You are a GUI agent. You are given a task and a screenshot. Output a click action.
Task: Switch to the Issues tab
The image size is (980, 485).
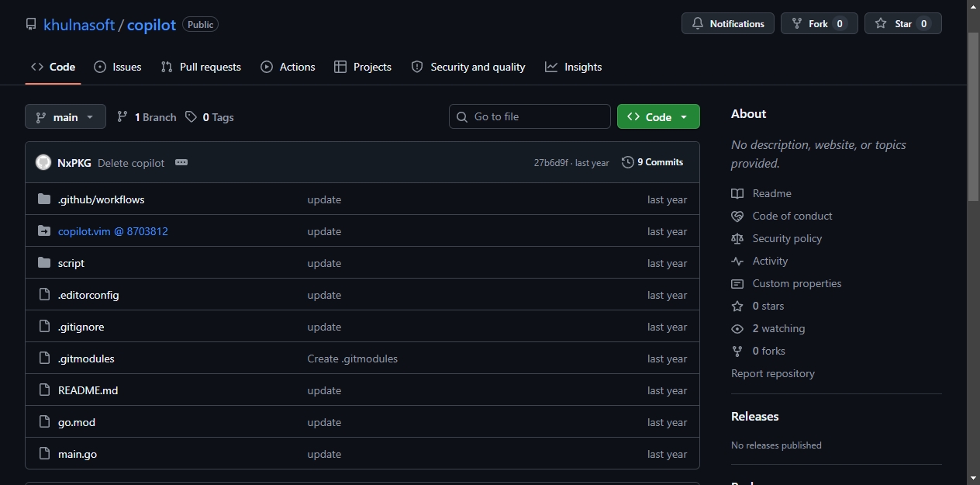point(118,68)
